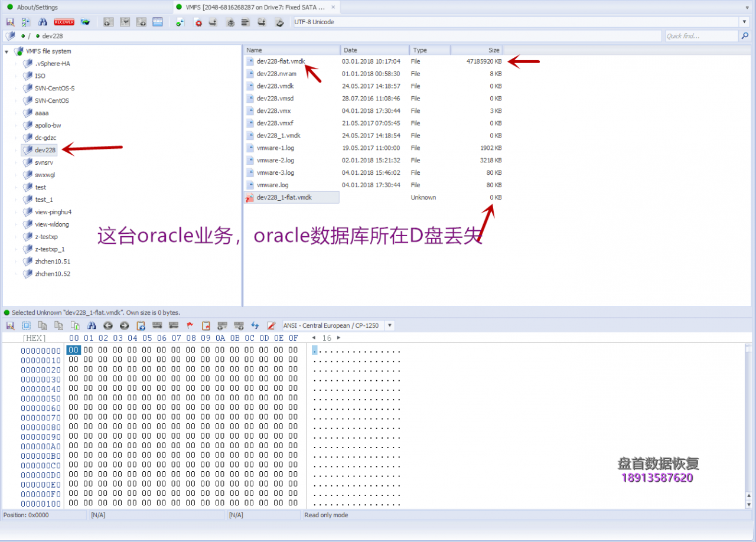Open the ANSI Central European codepage dropdown
756x542 pixels.
389,325
